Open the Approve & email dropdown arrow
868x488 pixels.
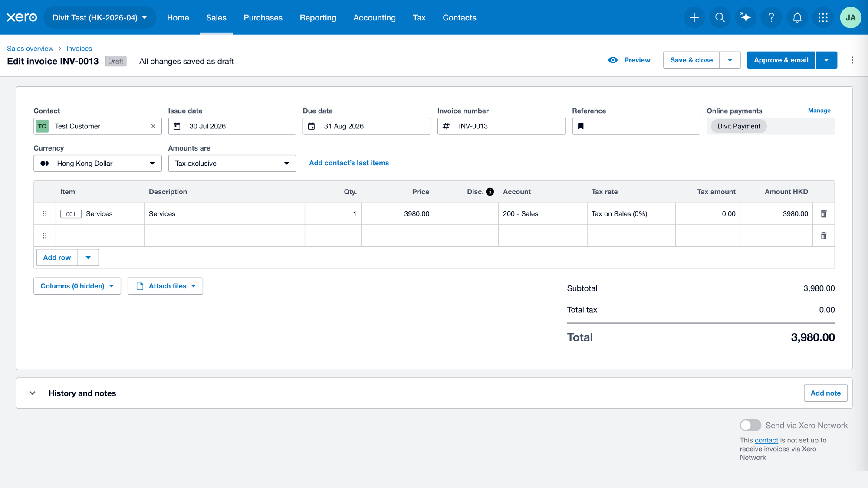click(x=826, y=60)
